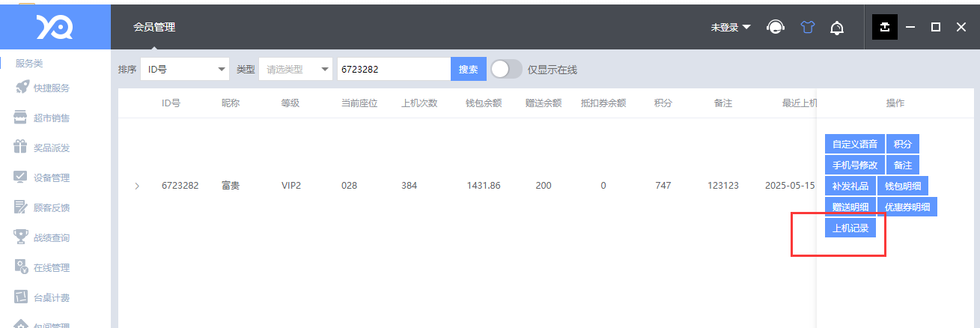Toggle the 仅显示在线 switch

click(x=506, y=69)
